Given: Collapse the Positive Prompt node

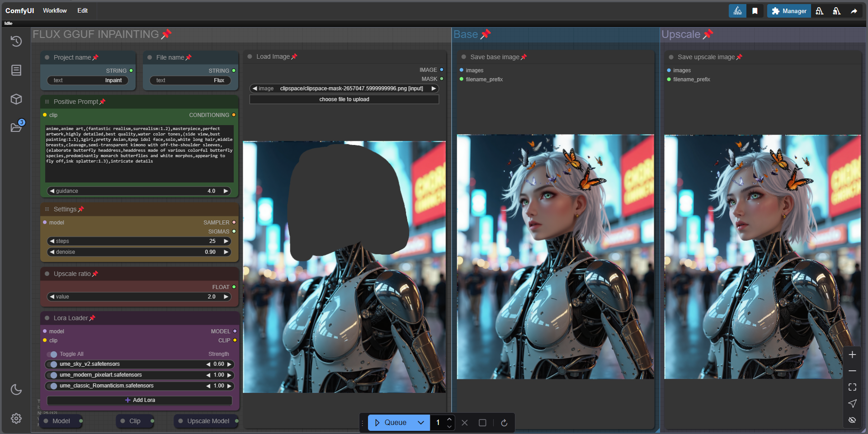Looking at the screenshot, I should click(x=47, y=102).
